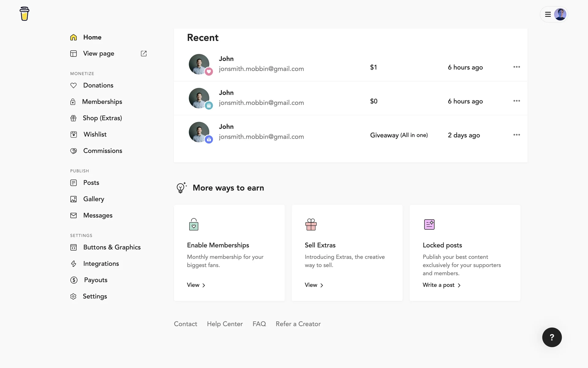Select Payouts in the settings section
This screenshot has height=368, width=588.
[96, 280]
